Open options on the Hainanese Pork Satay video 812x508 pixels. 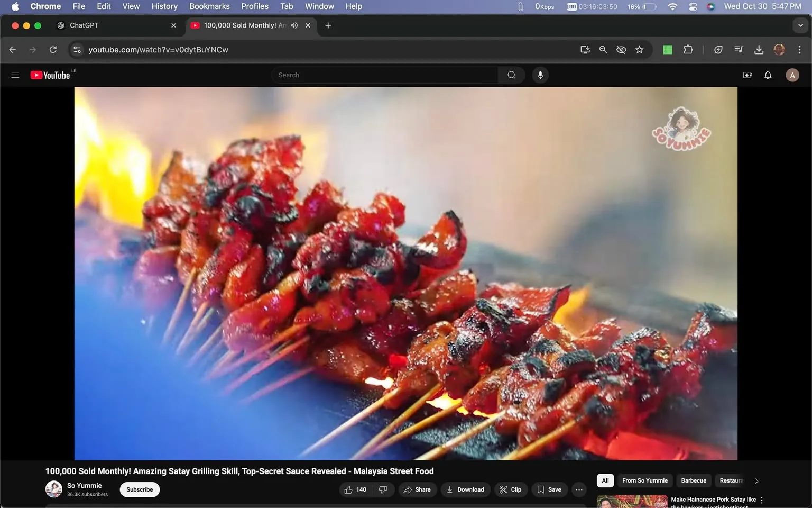(761, 500)
